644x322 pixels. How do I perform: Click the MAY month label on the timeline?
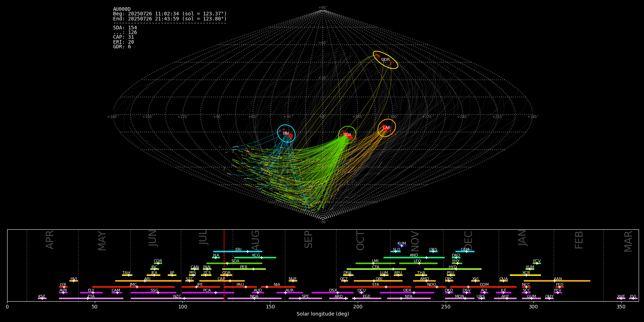click(102, 241)
